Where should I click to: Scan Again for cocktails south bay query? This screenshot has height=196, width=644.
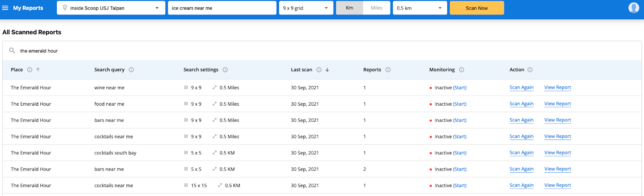click(x=521, y=153)
